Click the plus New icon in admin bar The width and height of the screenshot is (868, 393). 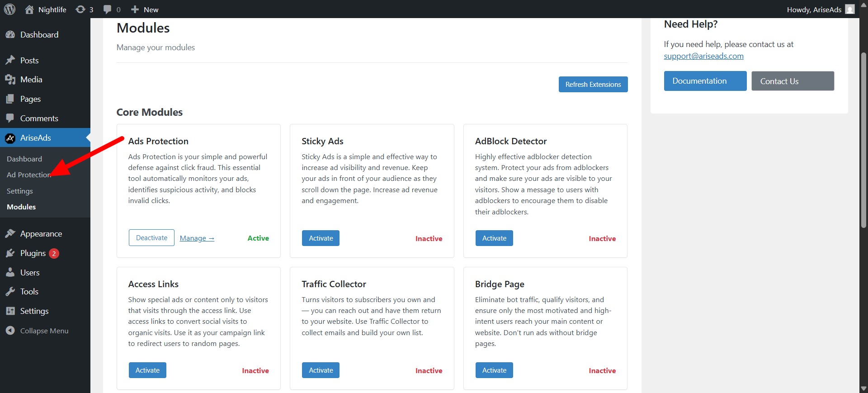click(135, 9)
